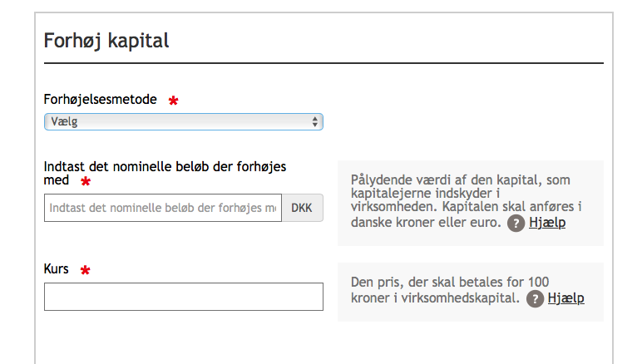Click the Indtast det nominelle beløb label
642x364 pixels.
165,174
